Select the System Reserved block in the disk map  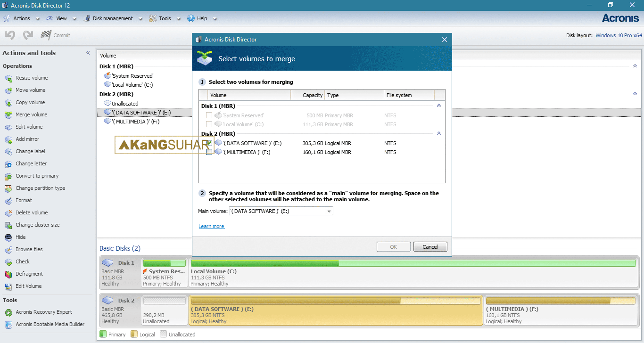164,272
